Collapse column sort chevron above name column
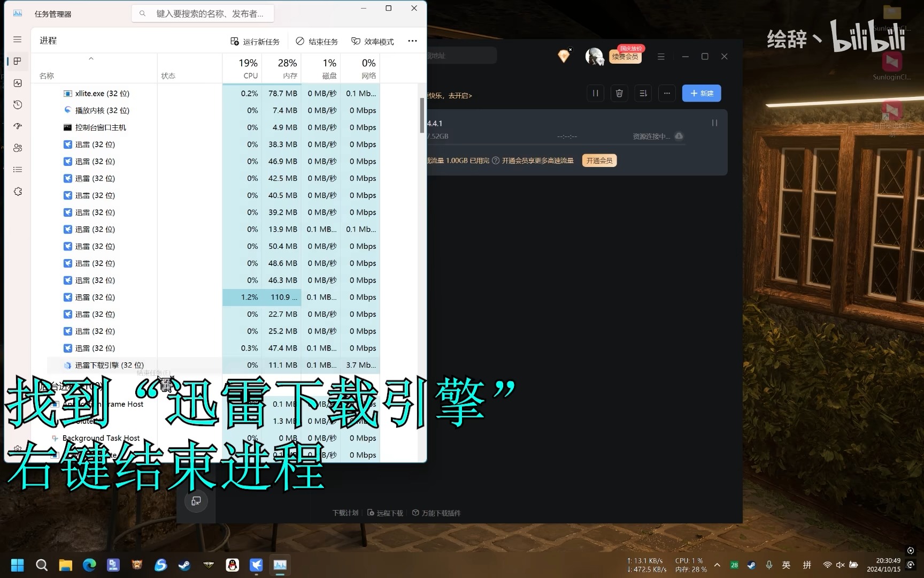The width and height of the screenshot is (924, 578). coord(91,58)
